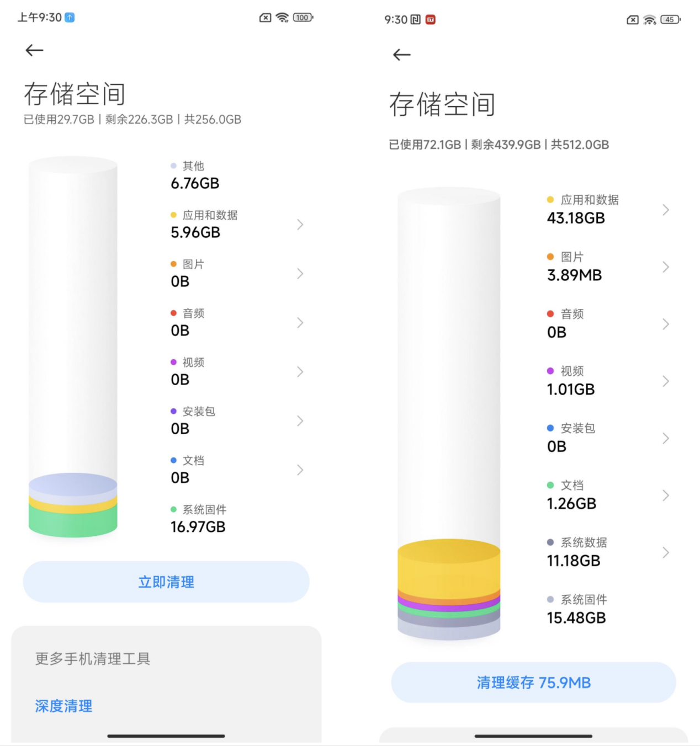
Task: Open the 深度清理 link
Action: click(63, 706)
